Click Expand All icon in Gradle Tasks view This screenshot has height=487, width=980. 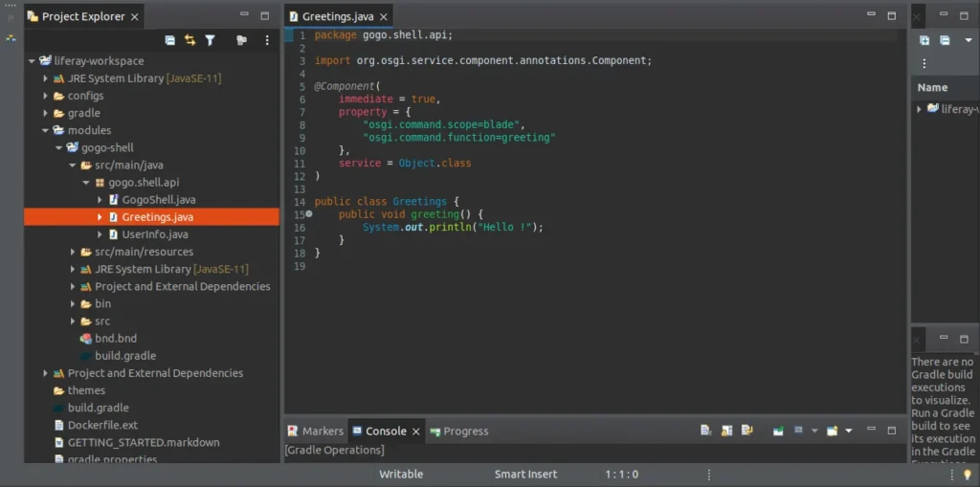(924, 40)
